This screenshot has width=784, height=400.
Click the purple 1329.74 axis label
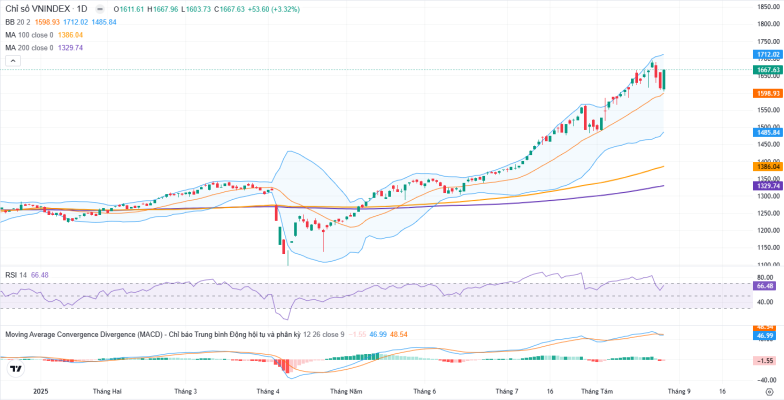[x=768, y=186]
